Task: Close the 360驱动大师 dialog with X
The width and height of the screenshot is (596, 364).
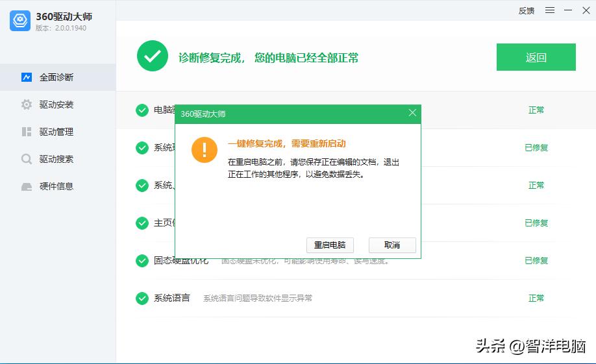Action: (x=412, y=113)
